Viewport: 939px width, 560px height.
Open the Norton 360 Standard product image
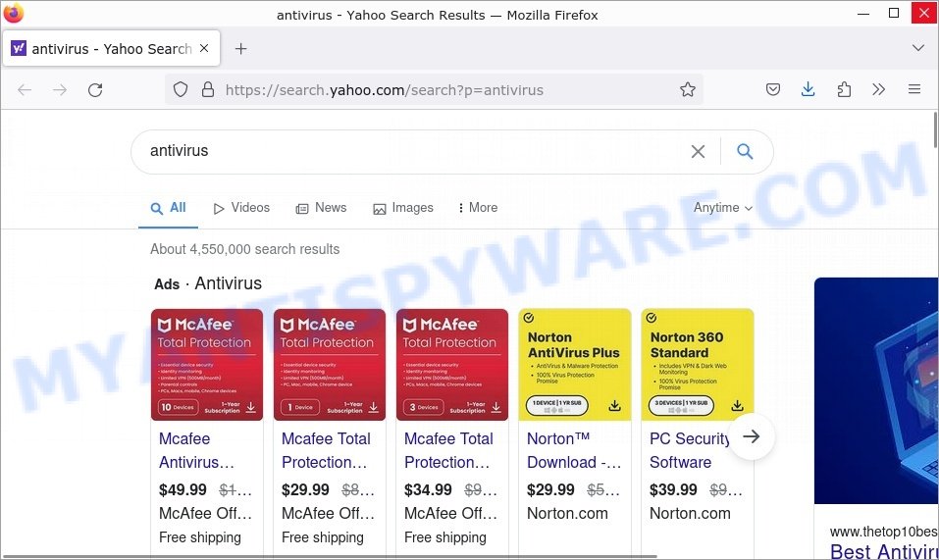(698, 365)
